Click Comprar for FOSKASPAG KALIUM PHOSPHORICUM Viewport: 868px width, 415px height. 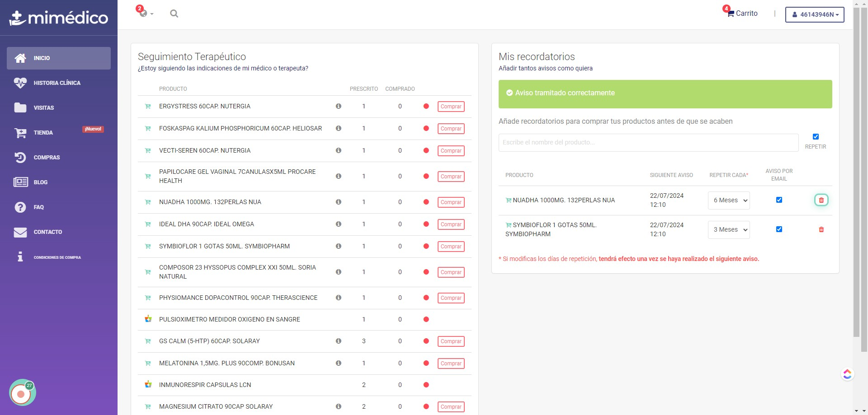[451, 129]
